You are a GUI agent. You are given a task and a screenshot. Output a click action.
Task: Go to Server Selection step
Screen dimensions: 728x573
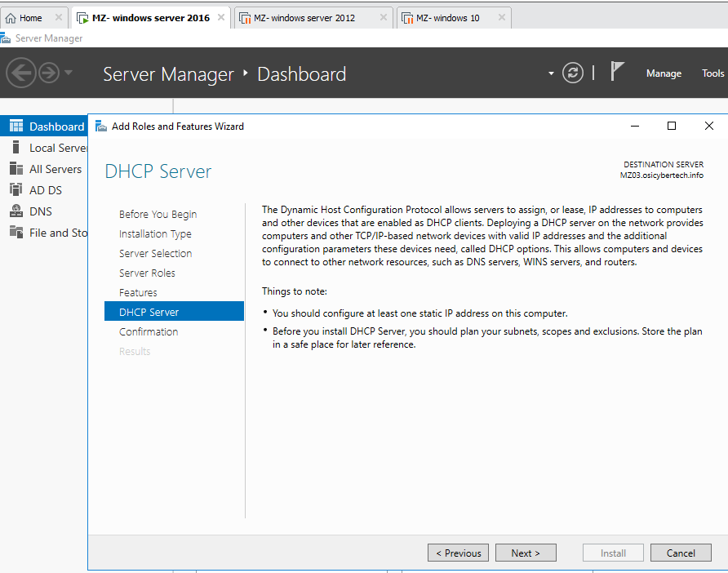(x=156, y=253)
